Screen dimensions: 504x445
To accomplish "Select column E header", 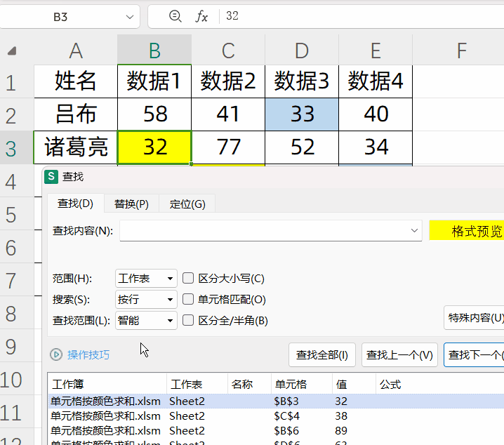I will [x=376, y=50].
